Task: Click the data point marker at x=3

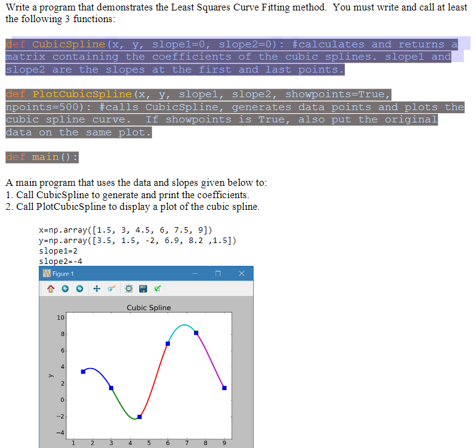Action: pyautogui.click(x=111, y=388)
